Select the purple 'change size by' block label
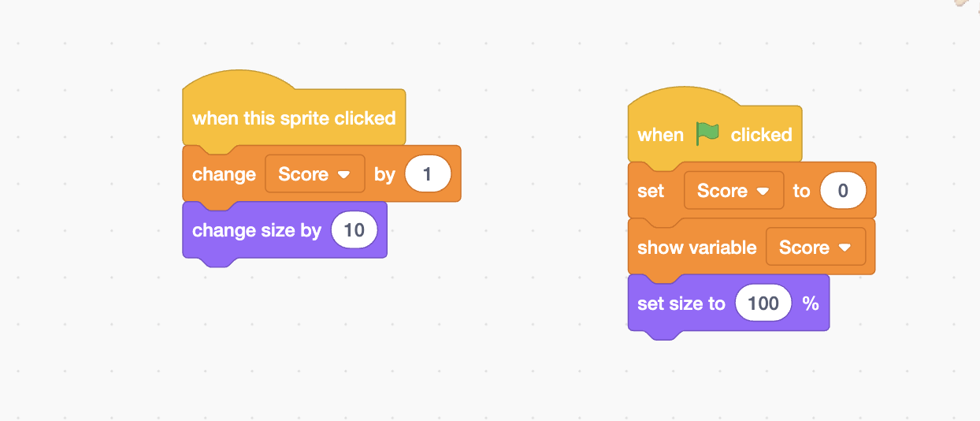980x421 pixels. pyautogui.click(x=257, y=230)
